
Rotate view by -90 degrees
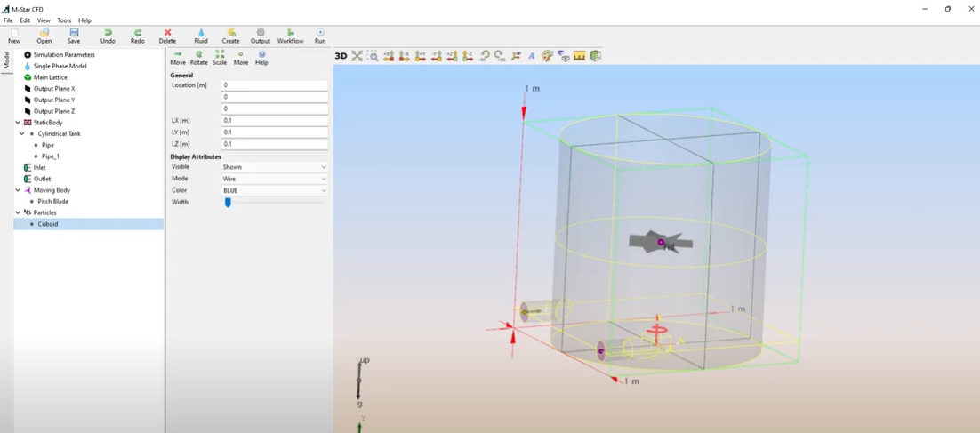tap(485, 56)
